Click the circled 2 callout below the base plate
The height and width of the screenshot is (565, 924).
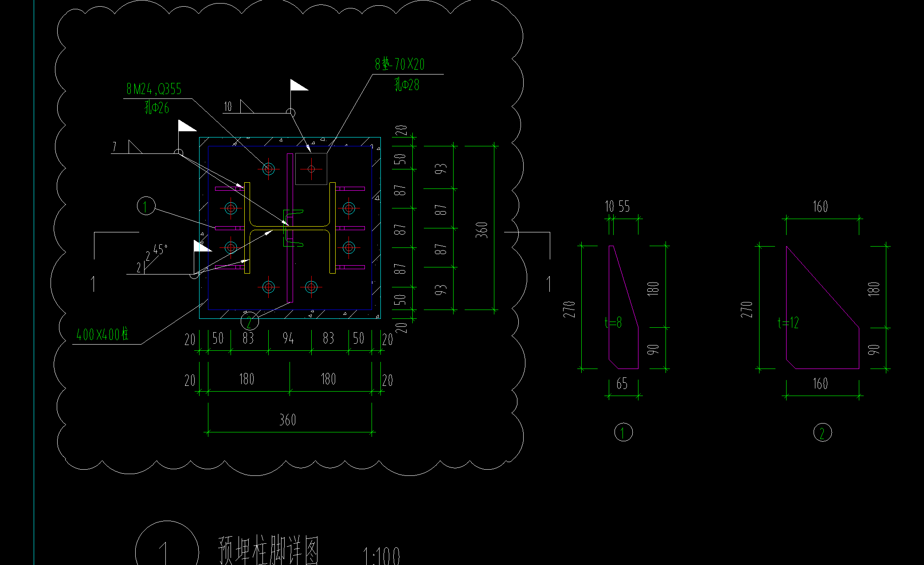250,321
